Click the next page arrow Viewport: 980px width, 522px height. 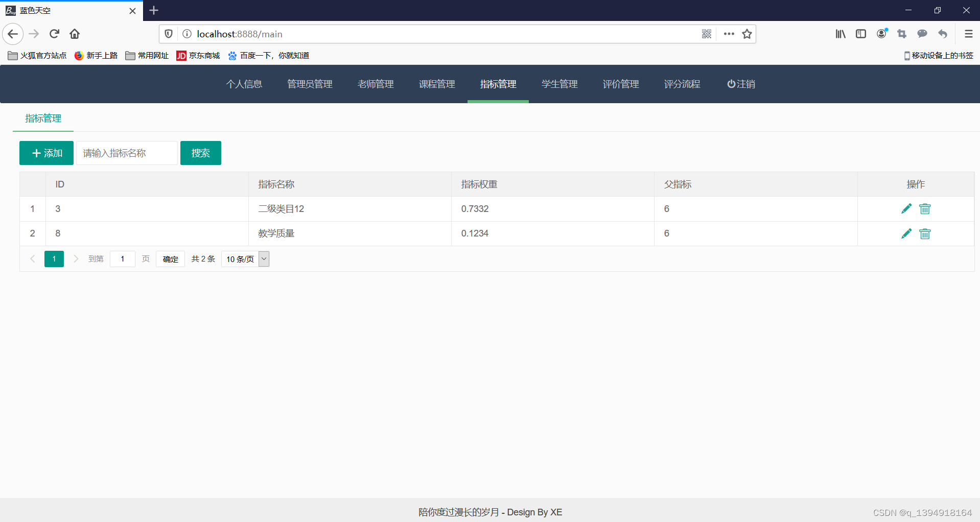pyautogui.click(x=76, y=259)
